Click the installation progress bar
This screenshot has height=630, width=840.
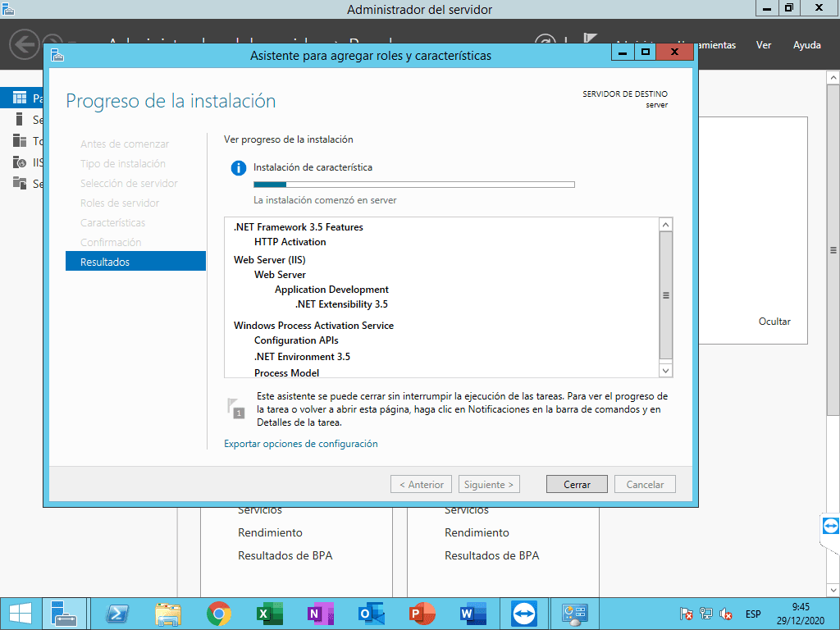point(413,185)
